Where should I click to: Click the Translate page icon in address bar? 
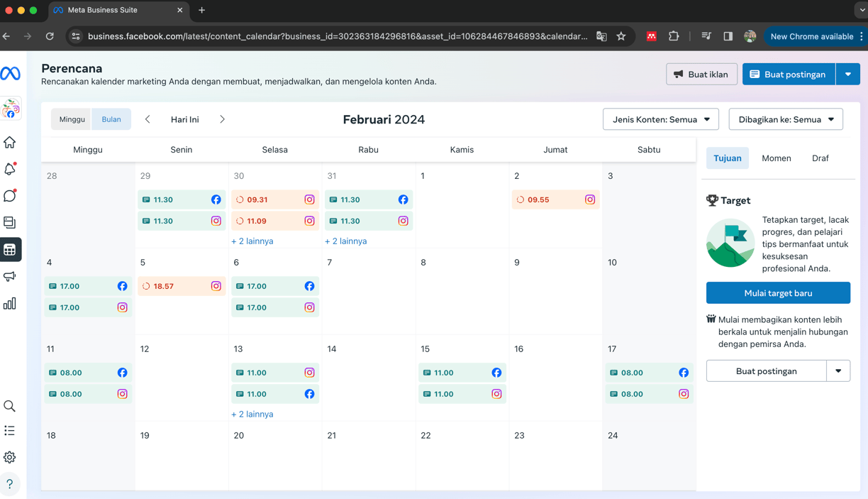[601, 36]
